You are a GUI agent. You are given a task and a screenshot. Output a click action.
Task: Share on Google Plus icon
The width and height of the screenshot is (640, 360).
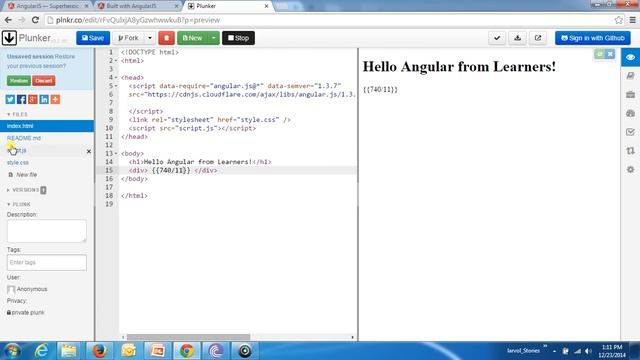(33, 99)
